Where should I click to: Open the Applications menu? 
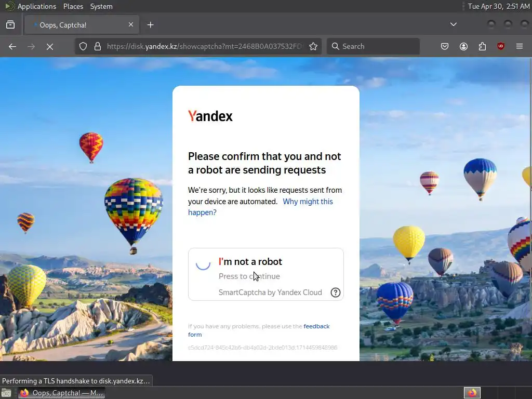37,6
